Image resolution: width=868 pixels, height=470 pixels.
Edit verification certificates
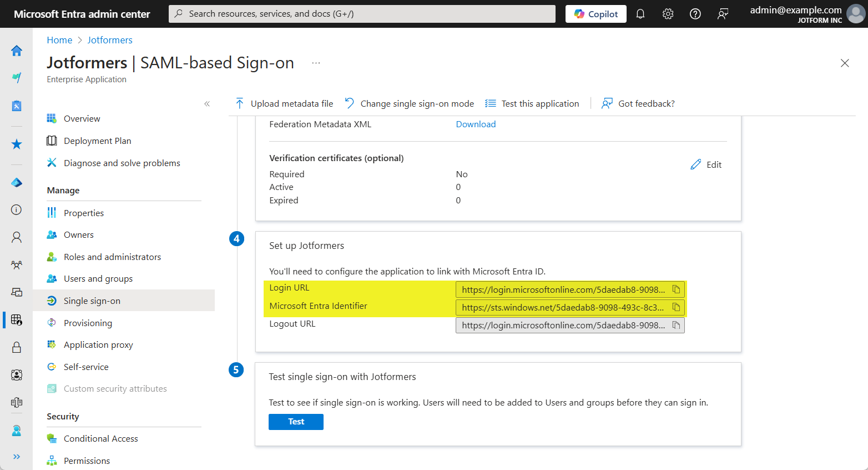click(706, 164)
